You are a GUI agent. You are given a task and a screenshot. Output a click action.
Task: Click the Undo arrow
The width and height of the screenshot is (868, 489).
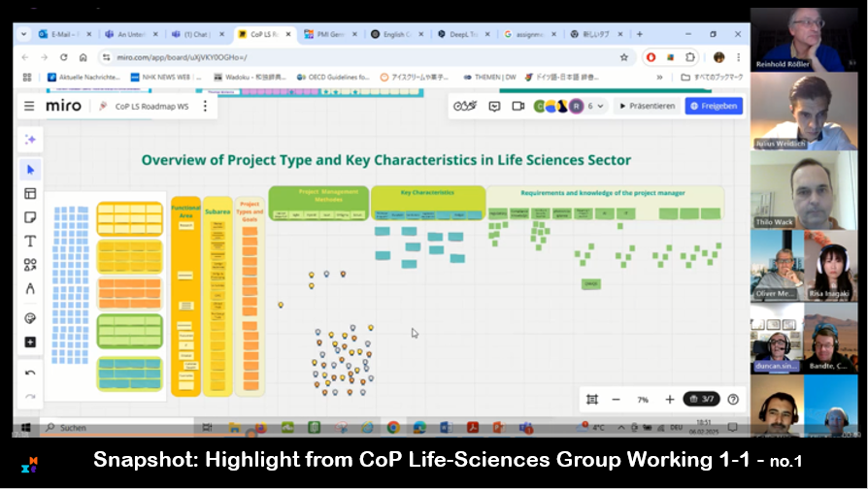pos(30,373)
